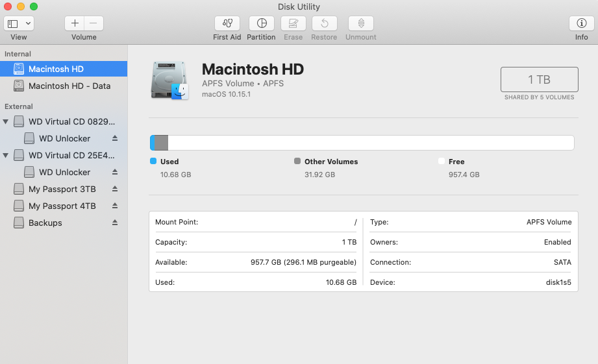The width and height of the screenshot is (598, 364).
Task: Select Macintosh HD in sidebar
Action: coord(64,69)
